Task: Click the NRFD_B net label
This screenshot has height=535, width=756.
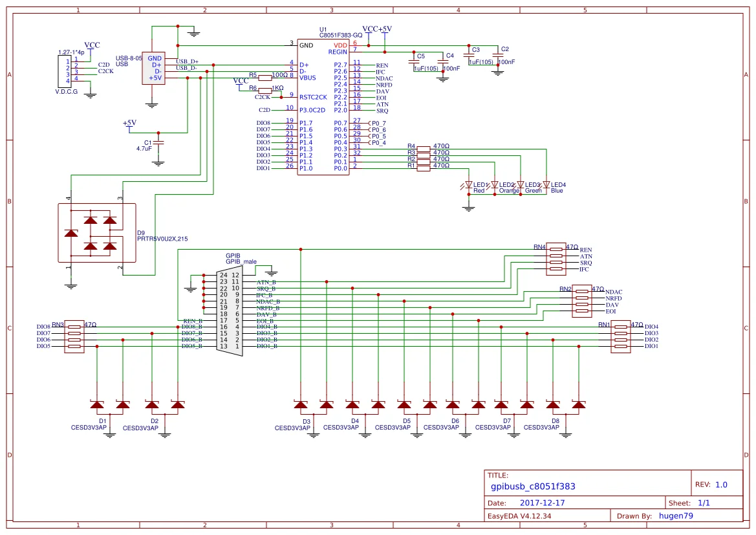Action: coord(268,308)
